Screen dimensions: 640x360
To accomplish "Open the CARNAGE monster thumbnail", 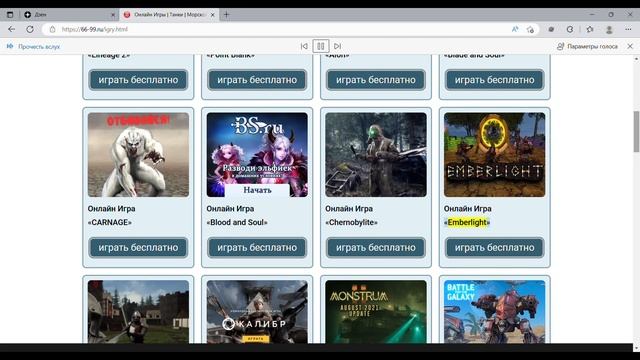I will pos(138,155).
